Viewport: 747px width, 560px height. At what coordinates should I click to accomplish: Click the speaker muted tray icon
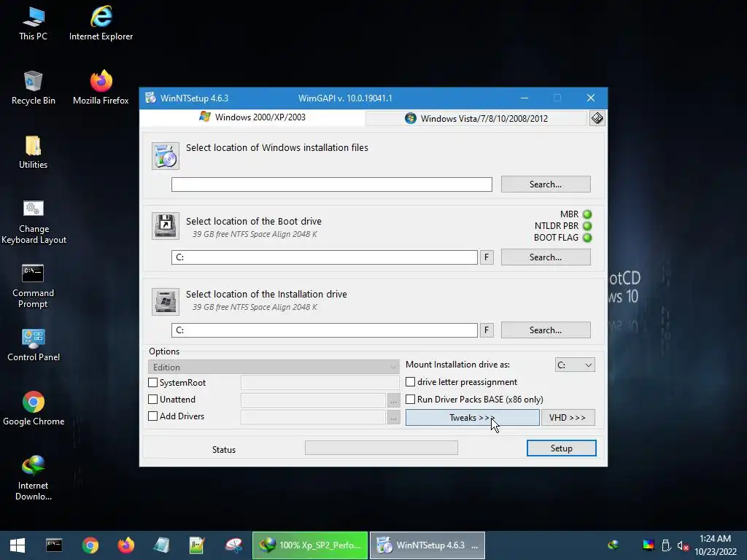pyautogui.click(x=683, y=545)
